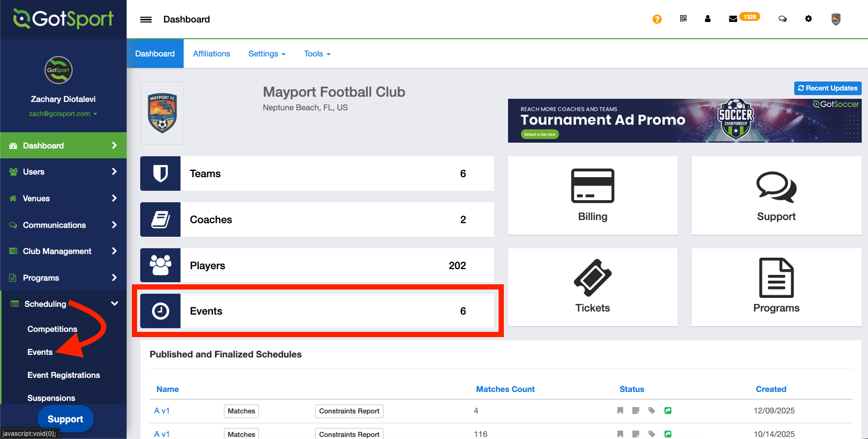Open the Events count row

(317, 311)
